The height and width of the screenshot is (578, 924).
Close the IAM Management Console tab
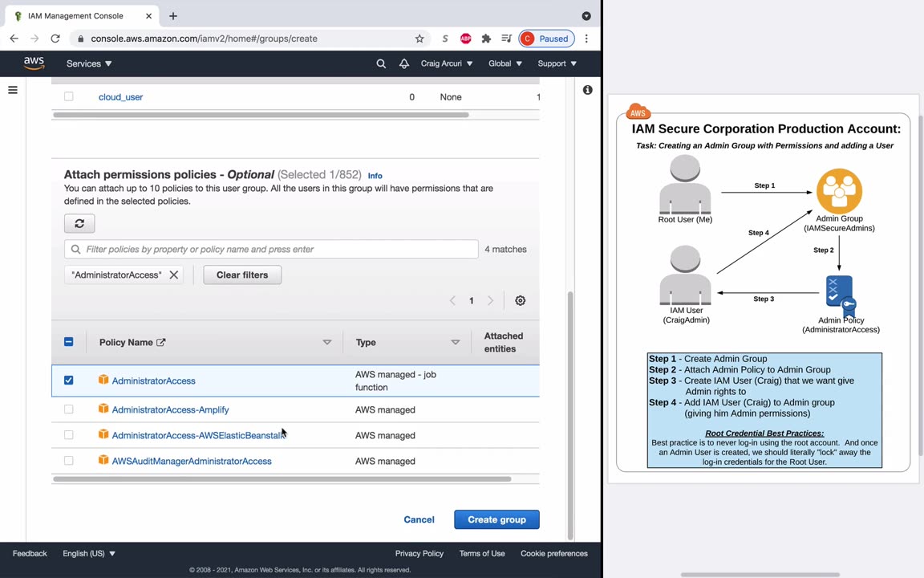(148, 16)
